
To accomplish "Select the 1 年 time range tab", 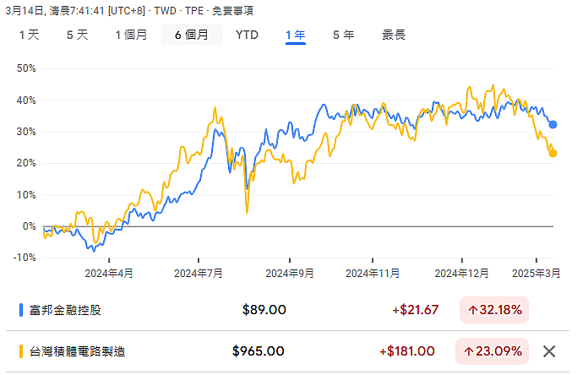I will (296, 35).
